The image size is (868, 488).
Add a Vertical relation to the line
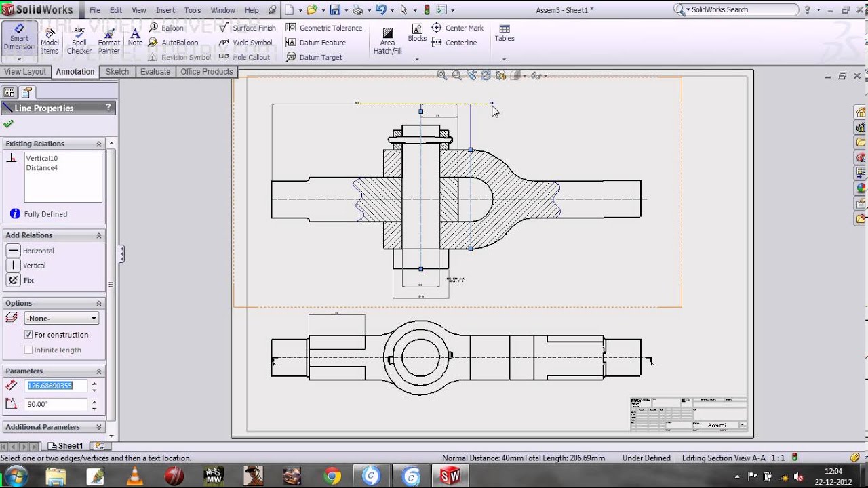(x=13, y=265)
